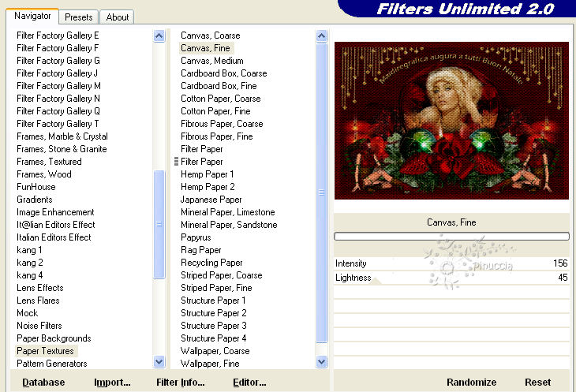Switch to the Navigator tab

(x=32, y=16)
